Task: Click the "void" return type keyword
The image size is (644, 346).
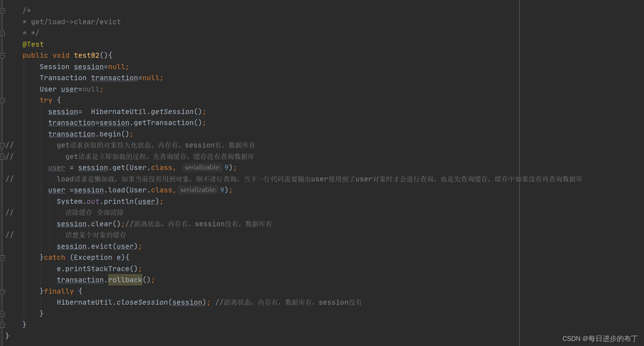Action: [61, 56]
